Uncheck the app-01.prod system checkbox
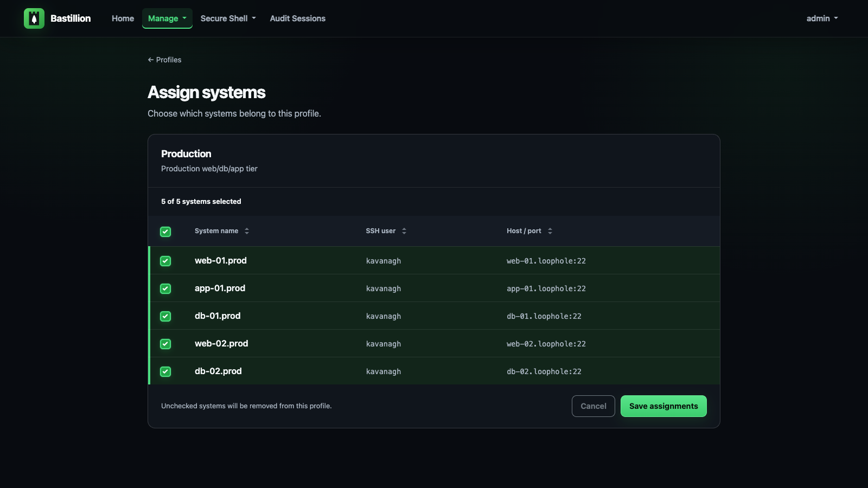Viewport: 868px width, 488px height. tap(165, 288)
